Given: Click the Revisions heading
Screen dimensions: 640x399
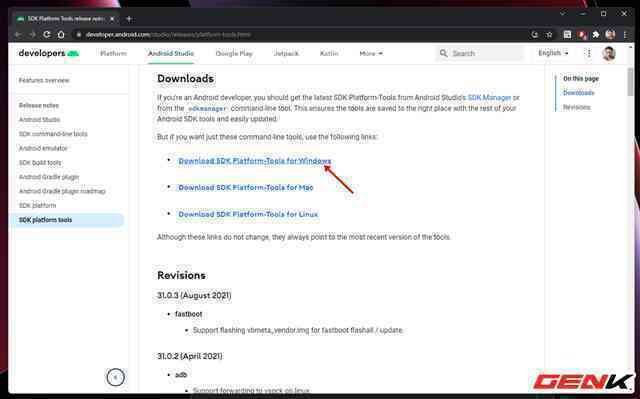Looking at the screenshot, I should pos(181,275).
